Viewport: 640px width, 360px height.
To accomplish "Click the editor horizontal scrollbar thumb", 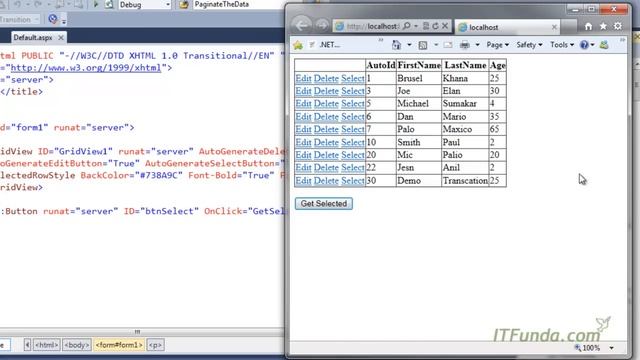I will pyautogui.click(x=138, y=331).
